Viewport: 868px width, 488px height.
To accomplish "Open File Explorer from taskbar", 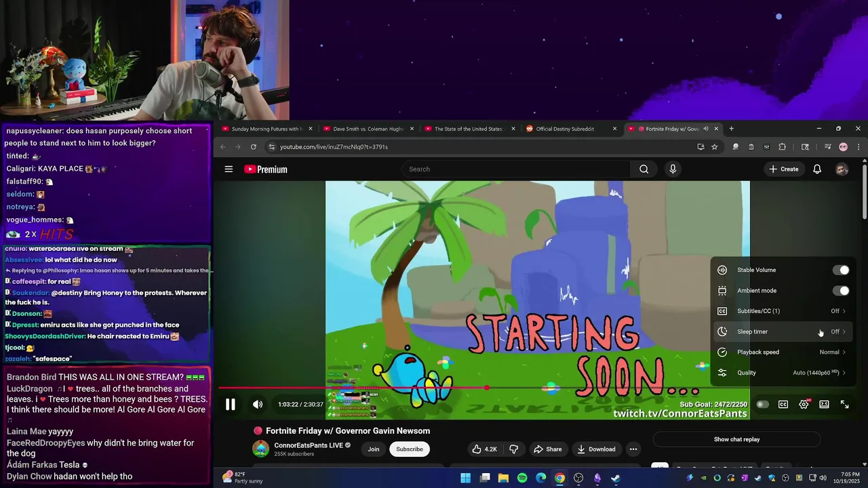I will pyautogui.click(x=503, y=478).
